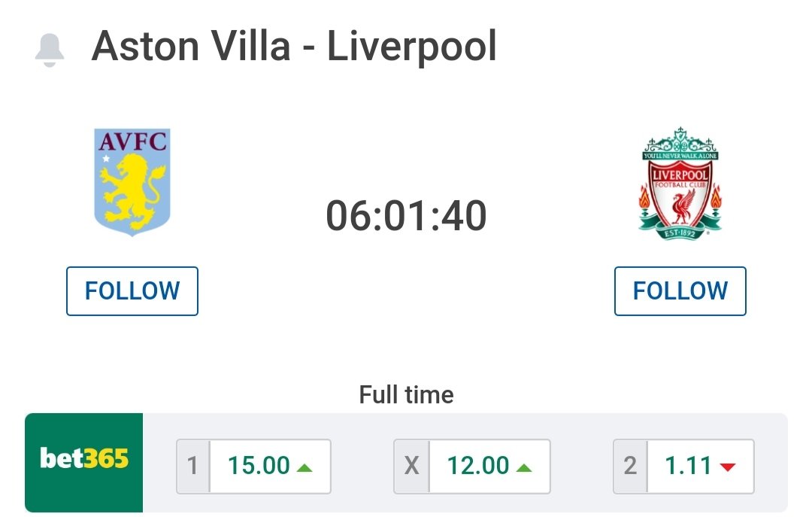Select the Full time market label
This screenshot has width=812, height=517.
pyautogui.click(x=407, y=394)
